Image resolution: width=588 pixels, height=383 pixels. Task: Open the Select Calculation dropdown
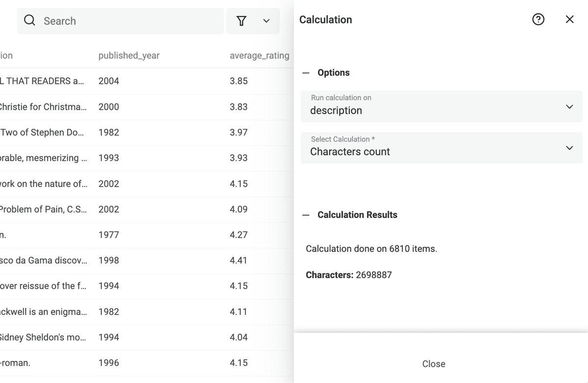tap(441, 147)
